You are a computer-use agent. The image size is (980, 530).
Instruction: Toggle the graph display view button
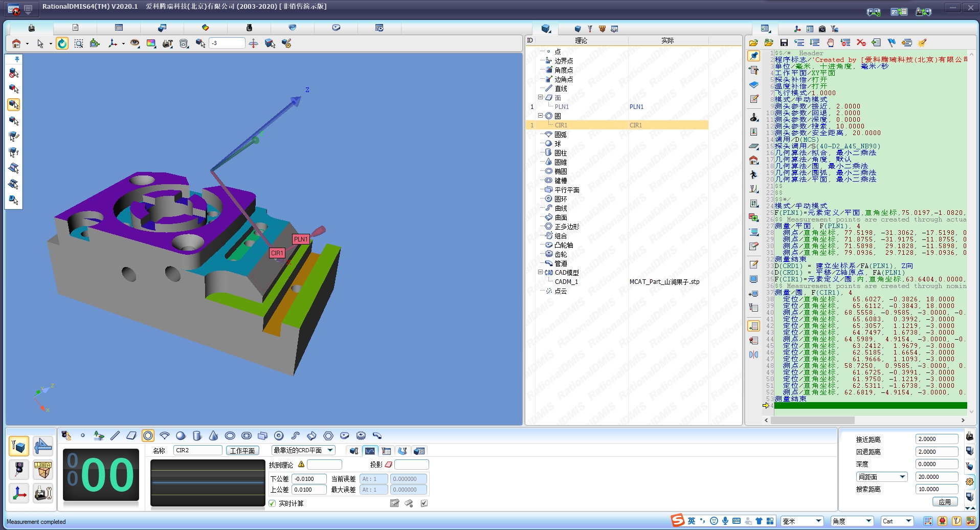370,451
